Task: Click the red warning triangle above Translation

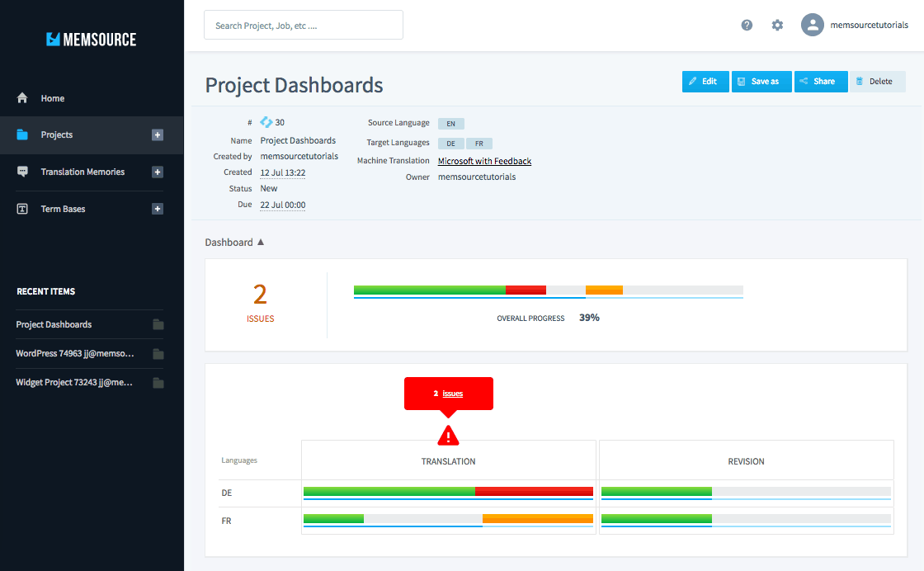Action: pos(449,436)
